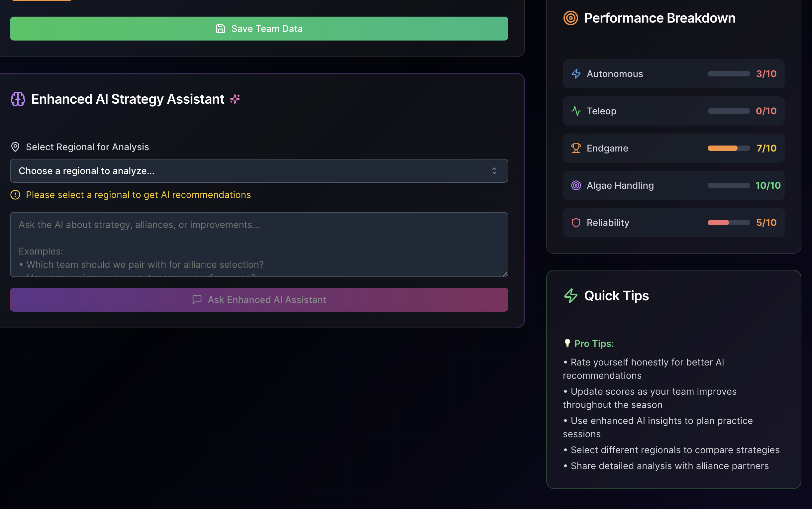Click the Ask Enhanced AI Assistant button
This screenshot has width=812, height=509.
(259, 300)
